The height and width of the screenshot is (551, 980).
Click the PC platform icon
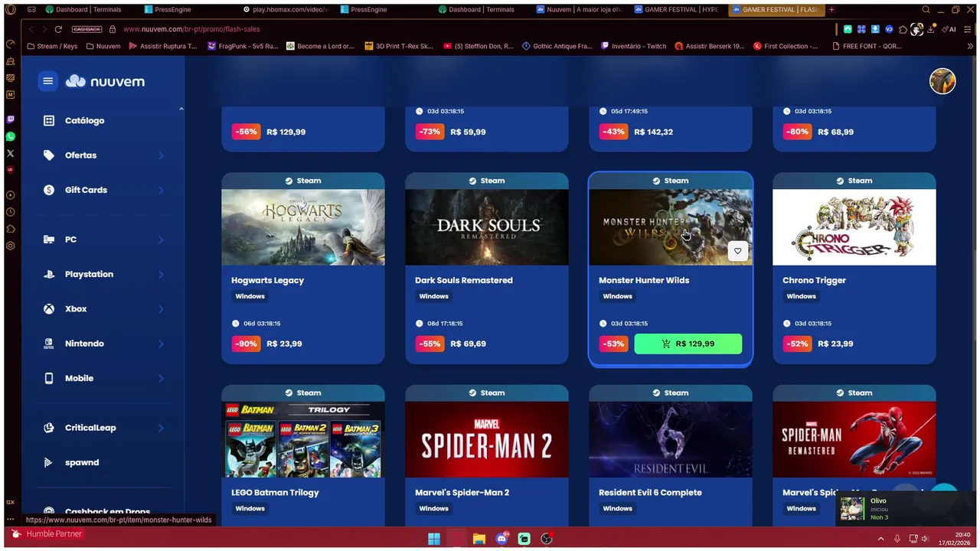tap(49, 240)
